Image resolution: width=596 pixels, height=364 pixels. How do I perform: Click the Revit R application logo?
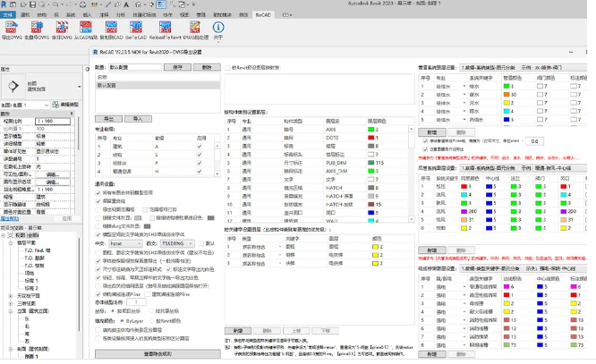[x=4, y=4]
